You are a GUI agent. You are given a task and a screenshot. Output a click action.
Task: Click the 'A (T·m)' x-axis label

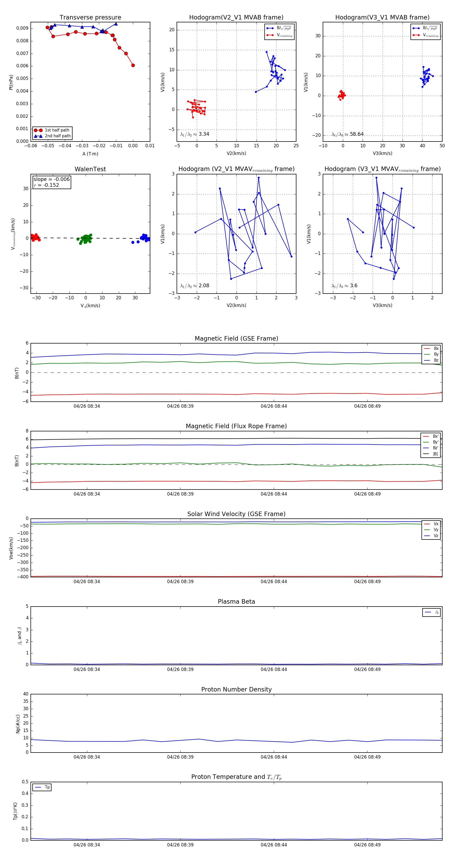90,154
